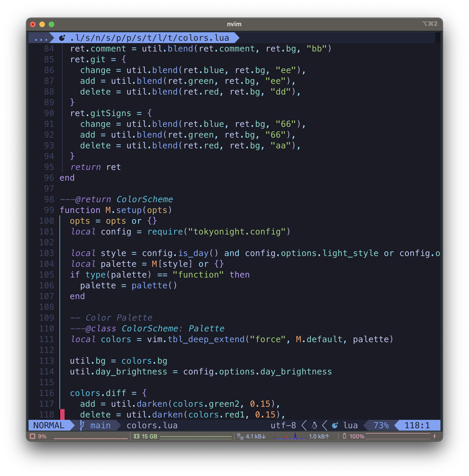This screenshot has width=469, height=476.
Task: Click "aa" string on line 93
Action: tap(281, 146)
